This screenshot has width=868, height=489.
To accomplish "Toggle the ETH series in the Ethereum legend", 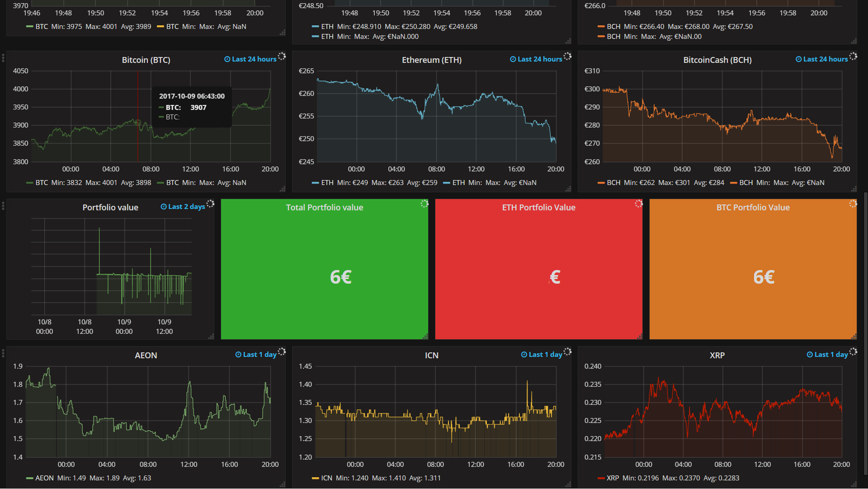I will click(x=326, y=183).
